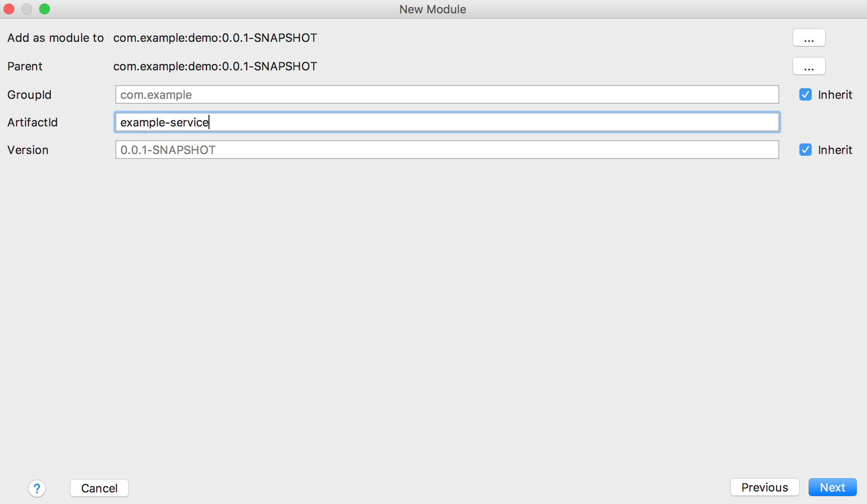This screenshot has height=504, width=867.
Task: Click the GroupId Inherit label
Action: pos(835,95)
